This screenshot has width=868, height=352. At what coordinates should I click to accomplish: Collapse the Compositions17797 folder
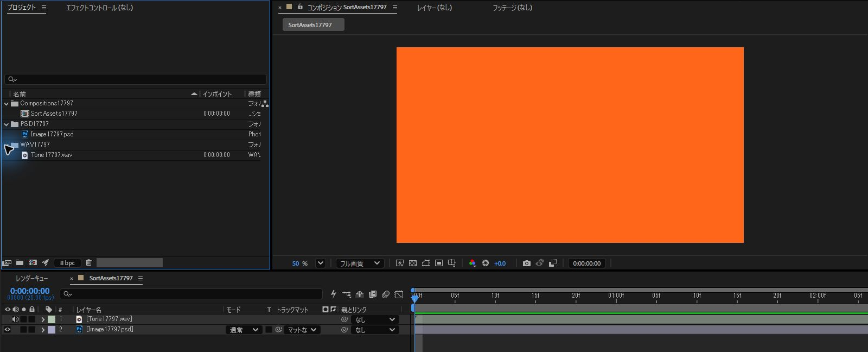click(7, 104)
